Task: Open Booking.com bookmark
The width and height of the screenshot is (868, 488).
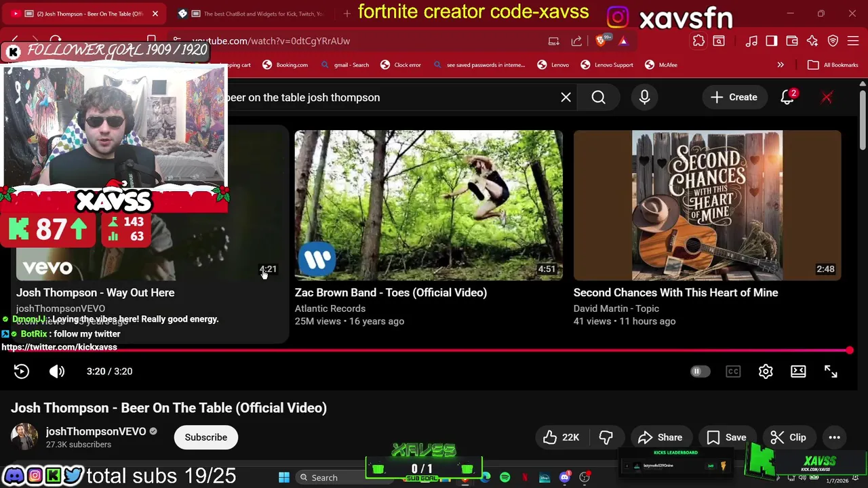Action: pyautogui.click(x=285, y=65)
